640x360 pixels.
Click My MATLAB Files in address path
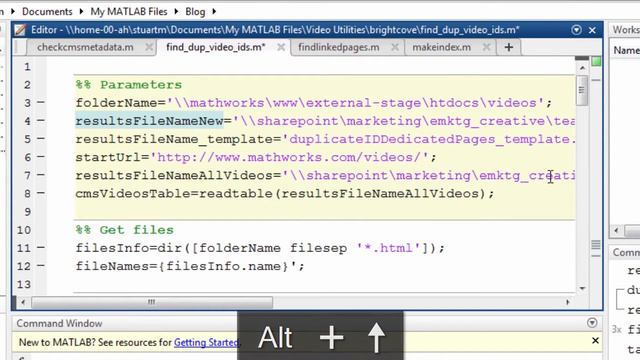point(129,11)
